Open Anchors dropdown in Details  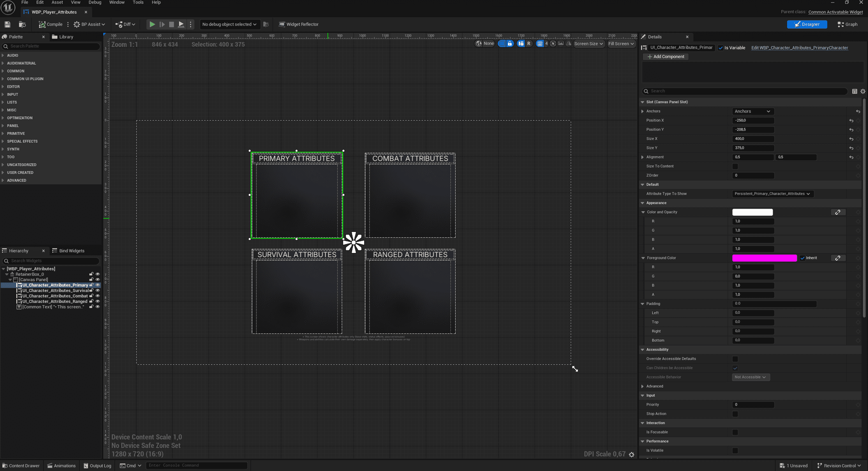click(753, 111)
